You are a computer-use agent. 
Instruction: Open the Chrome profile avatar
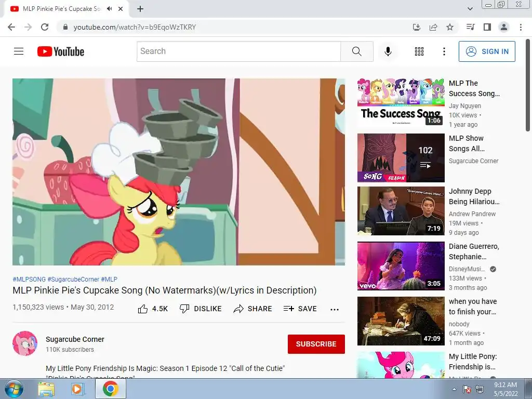point(504,27)
